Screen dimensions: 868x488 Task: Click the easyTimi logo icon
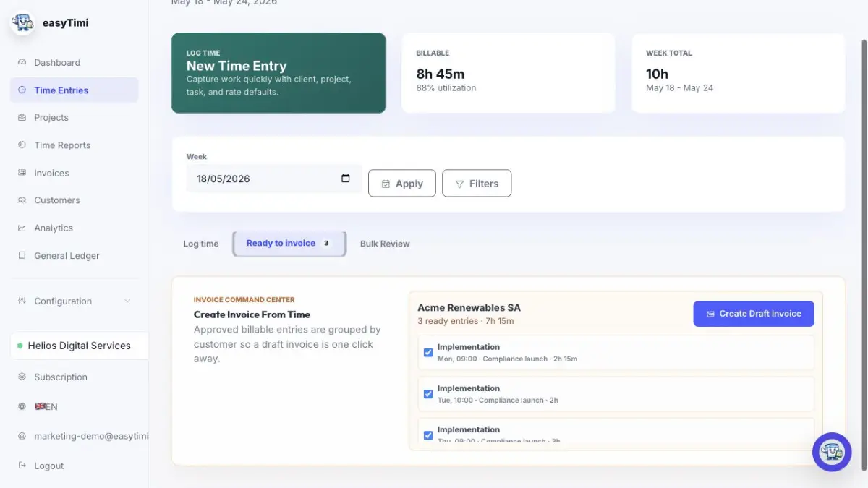tap(22, 23)
